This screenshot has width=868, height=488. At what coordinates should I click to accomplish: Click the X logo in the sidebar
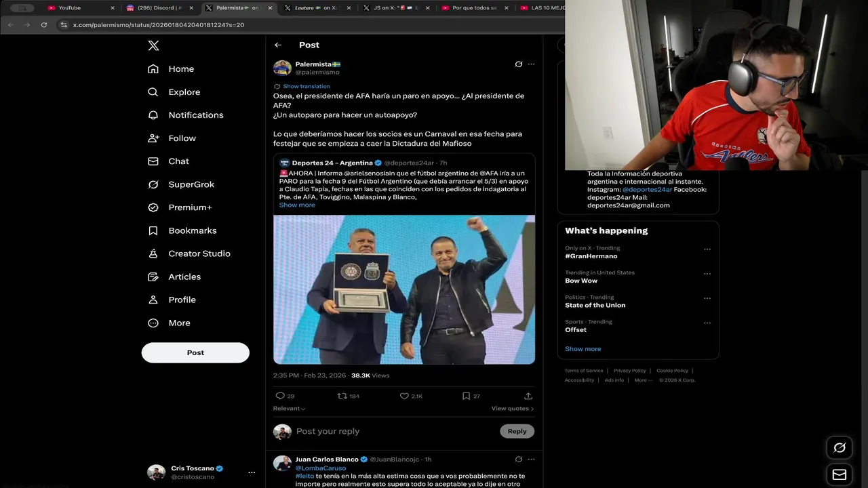(x=153, y=45)
